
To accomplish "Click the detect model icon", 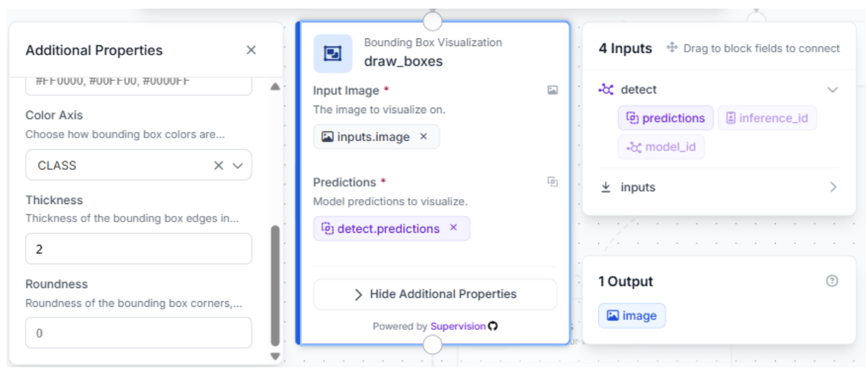I will click(x=606, y=89).
